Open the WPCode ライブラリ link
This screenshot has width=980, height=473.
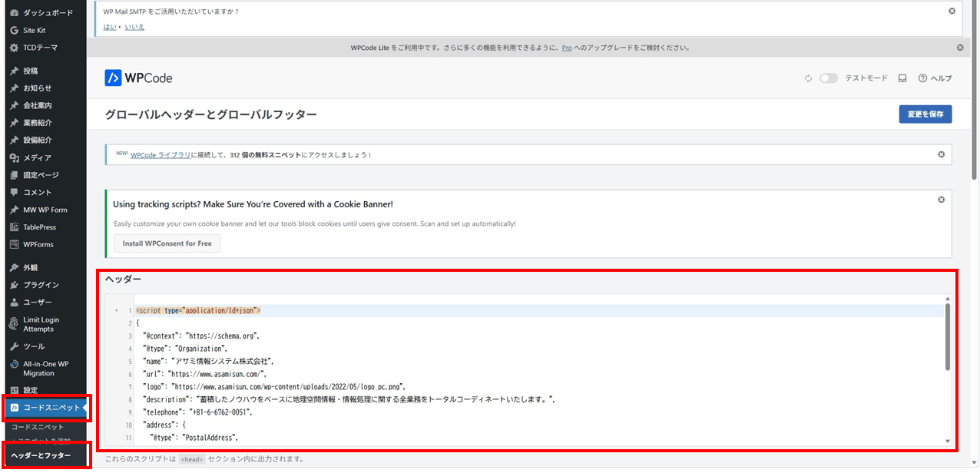click(160, 154)
